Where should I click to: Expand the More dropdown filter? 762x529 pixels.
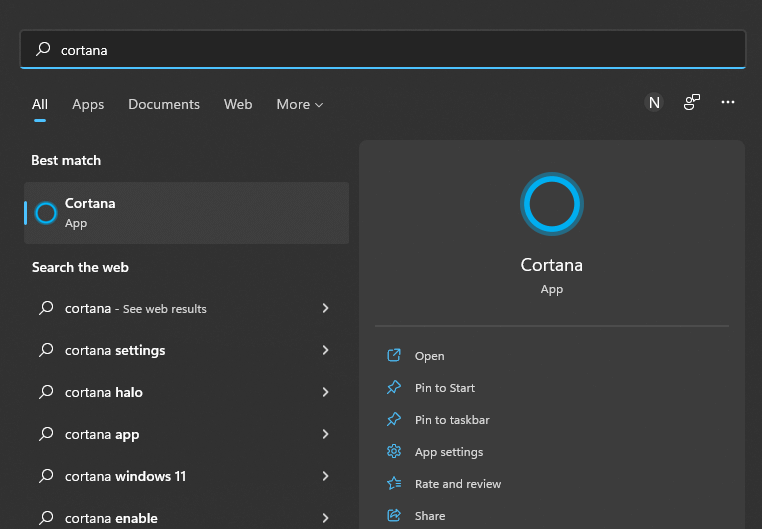click(299, 104)
